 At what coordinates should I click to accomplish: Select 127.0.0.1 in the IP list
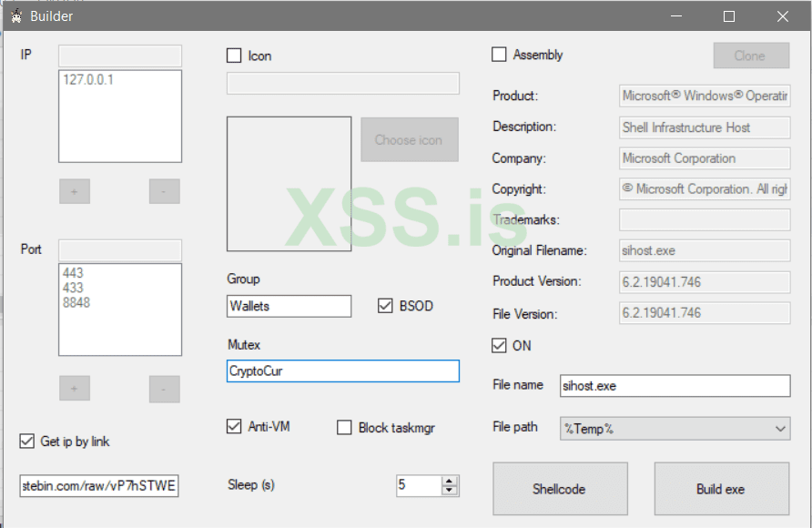(88, 80)
